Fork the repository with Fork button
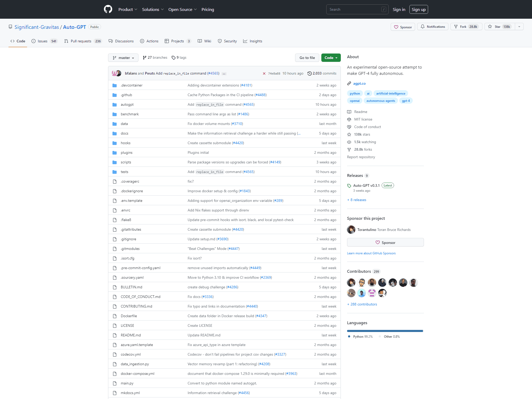532x399 pixels. pos(466,26)
